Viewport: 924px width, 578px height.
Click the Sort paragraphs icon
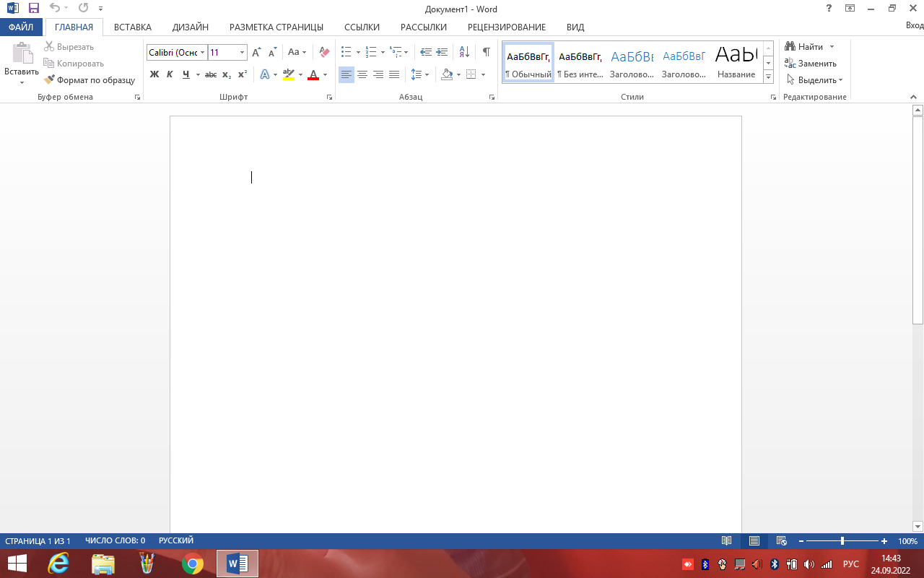(464, 52)
